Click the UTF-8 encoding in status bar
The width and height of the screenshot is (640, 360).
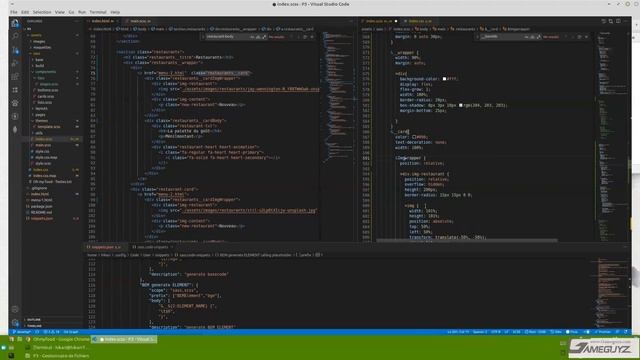(495, 332)
